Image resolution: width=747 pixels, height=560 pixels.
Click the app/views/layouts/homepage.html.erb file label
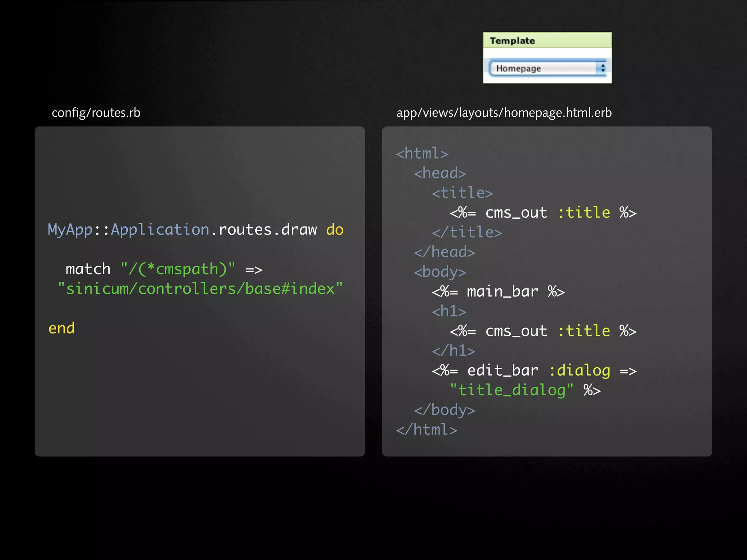pyautogui.click(x=504, y=113)
